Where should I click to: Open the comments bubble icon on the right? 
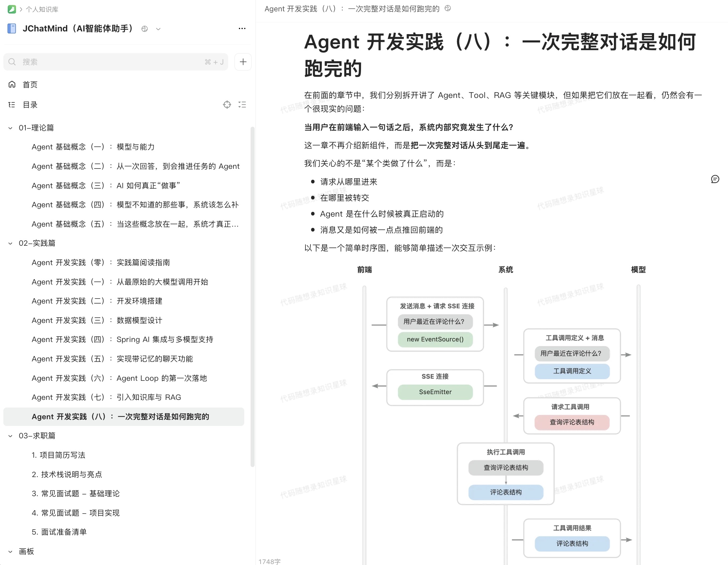(715, 179)
